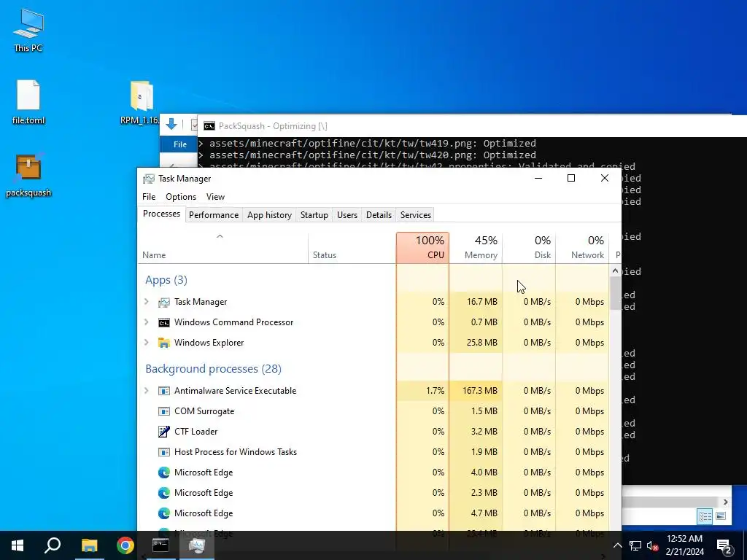Open the Windows Start menu

point(18,545)
